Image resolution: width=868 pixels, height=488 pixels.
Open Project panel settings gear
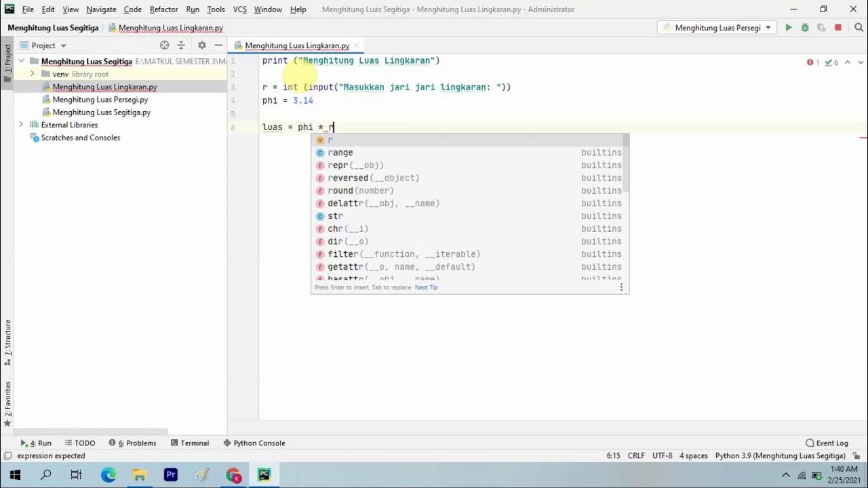201,45
